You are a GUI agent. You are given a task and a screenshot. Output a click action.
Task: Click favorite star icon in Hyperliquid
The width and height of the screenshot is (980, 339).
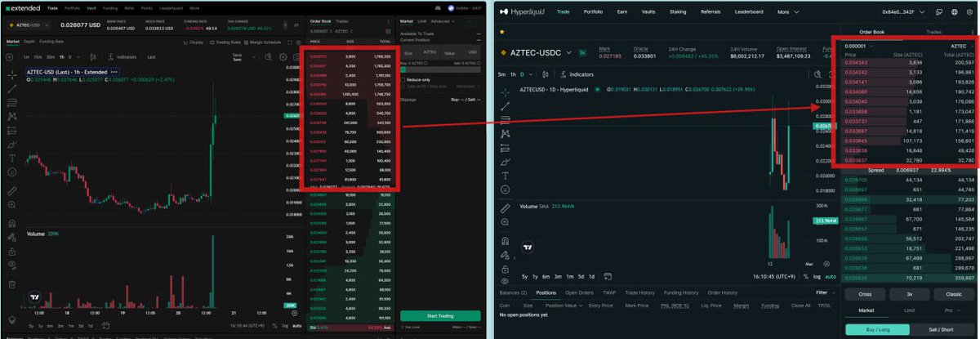(502, 31)
